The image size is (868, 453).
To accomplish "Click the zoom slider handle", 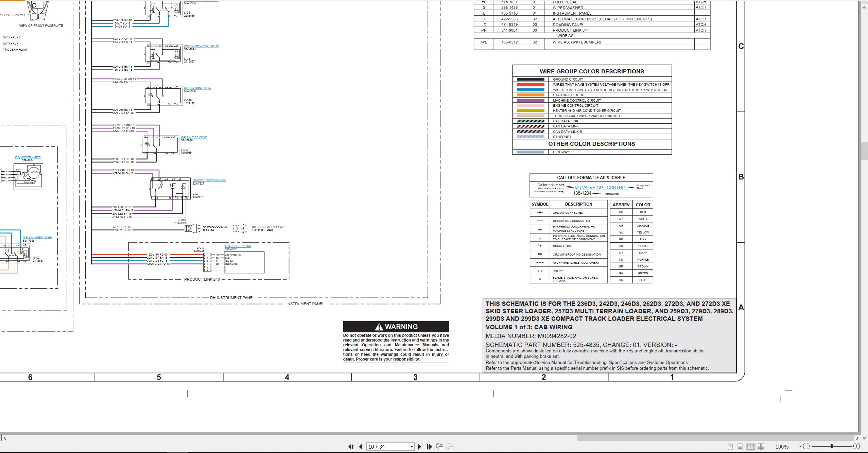I will click(831, 446).
